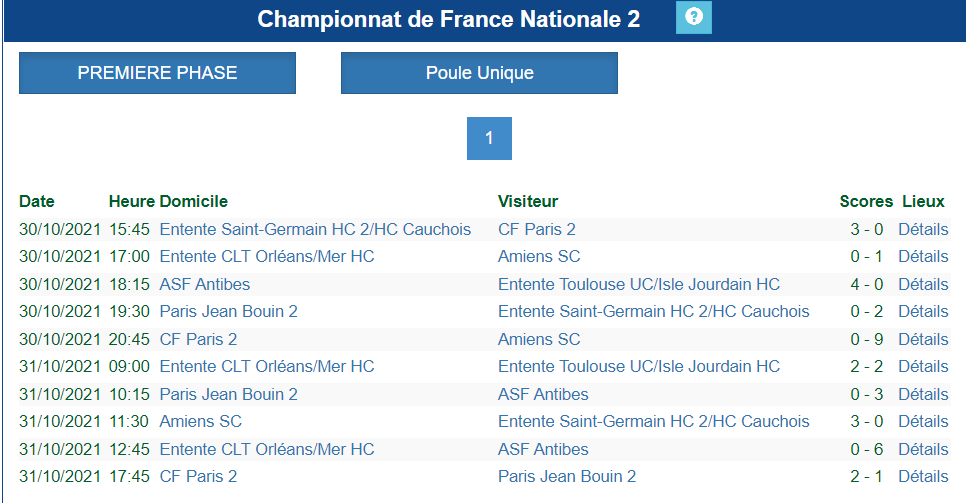
Task: Click the Championnat de France Nationale 2 title
Action: coord(448,19)
